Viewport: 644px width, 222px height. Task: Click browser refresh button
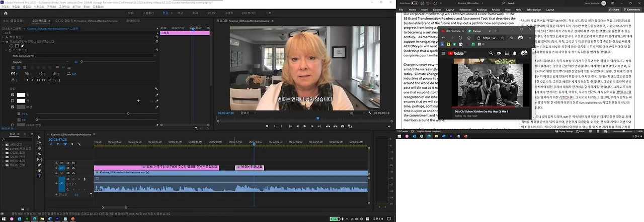coord(461,38)
